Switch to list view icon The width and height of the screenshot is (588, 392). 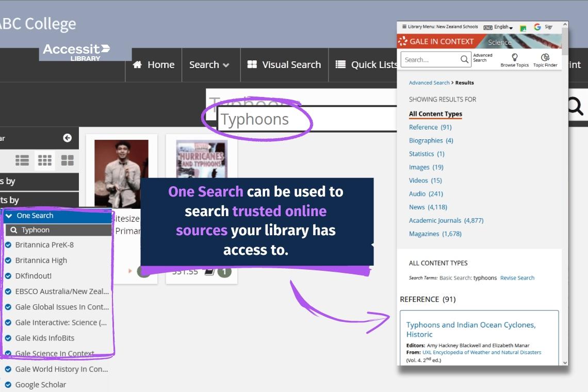click(22, 160)
